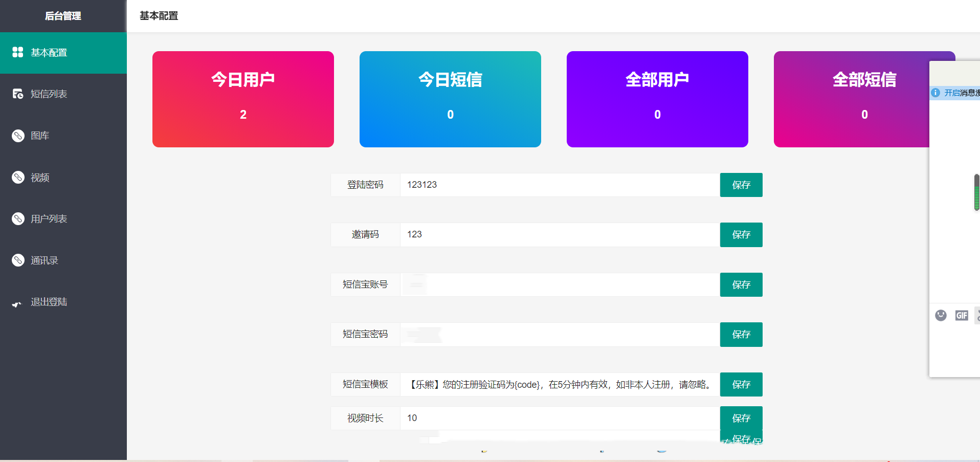
Task: Click the 通讯录 sidebar icon
Action: point(18,260)
